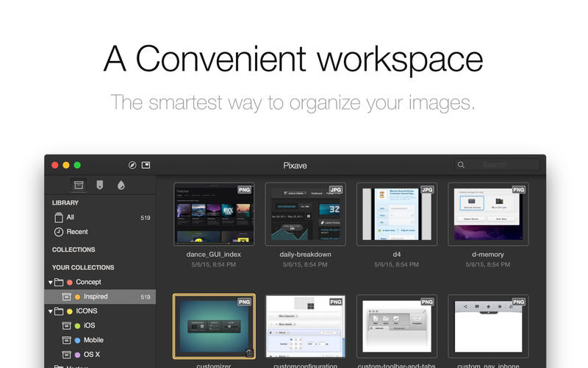Screen dimensions: 588x368
Task: Collapse the ICONS folder disclosure triangle
Action: click(51, 311)
